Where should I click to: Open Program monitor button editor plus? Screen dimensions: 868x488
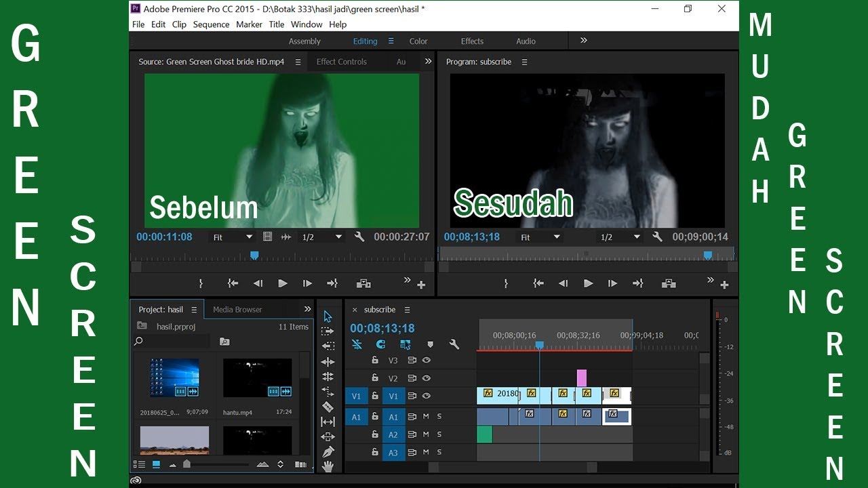point(724,285)
